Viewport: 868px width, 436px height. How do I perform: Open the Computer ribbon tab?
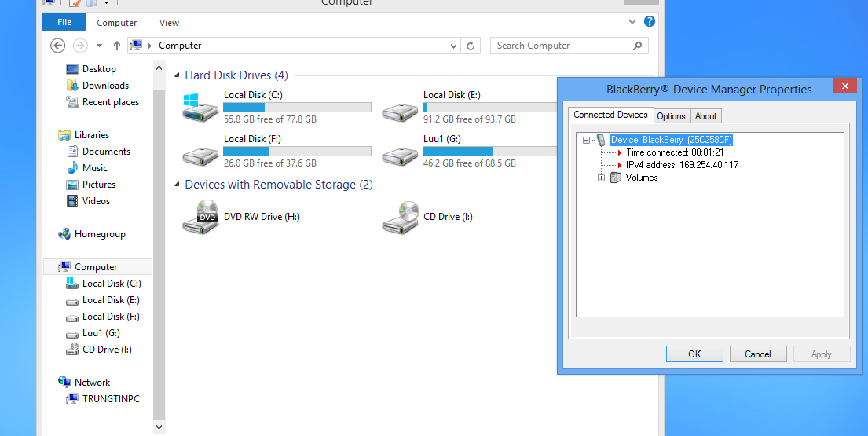pos(117,23)
